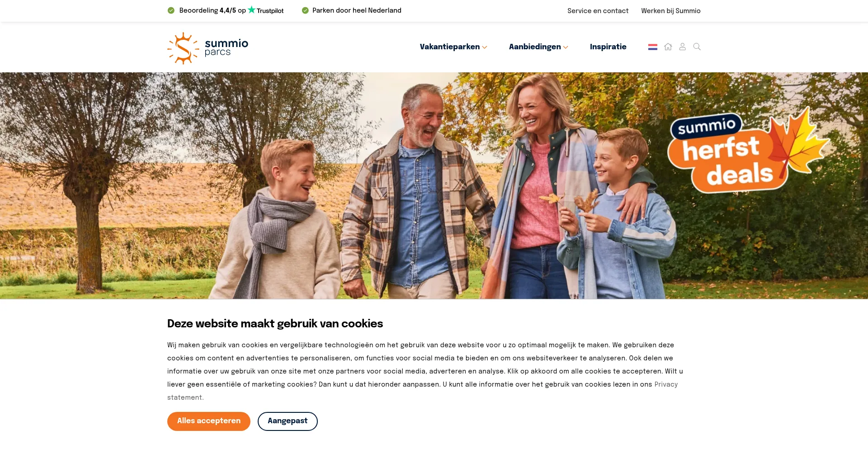Image resolution: width=868 pixels, height=449 pixels.
Task: Click the home icon in header
Action: coord(668,47)
